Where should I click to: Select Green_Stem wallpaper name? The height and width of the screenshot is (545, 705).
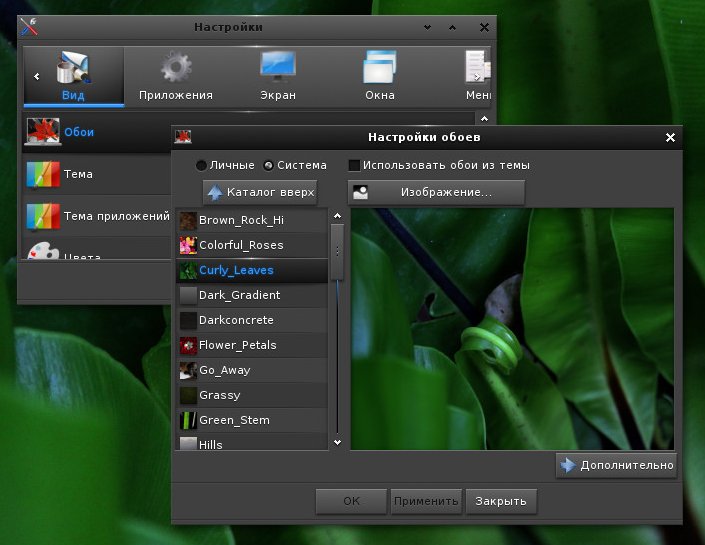tap(234, 420)
